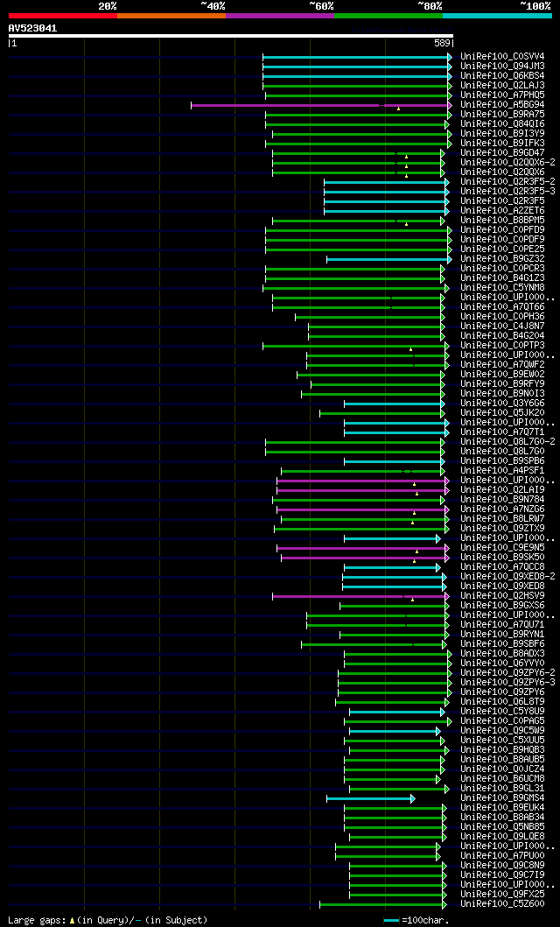Open the UniRef100_C4J8N7 entry
Viewport: 560px width, 927px height.
tap(503, 327)
